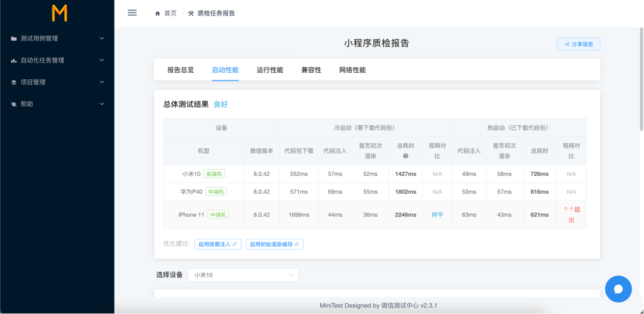Expand the 自动化任务管理 menu chevron
Viewport: 644px width, 314px height.
pos(102,60)
